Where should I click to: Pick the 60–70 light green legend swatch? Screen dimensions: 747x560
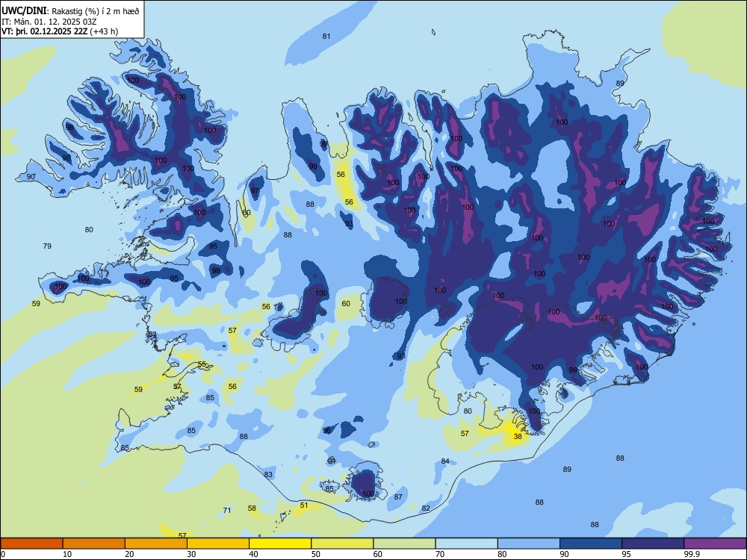point(404,544)
